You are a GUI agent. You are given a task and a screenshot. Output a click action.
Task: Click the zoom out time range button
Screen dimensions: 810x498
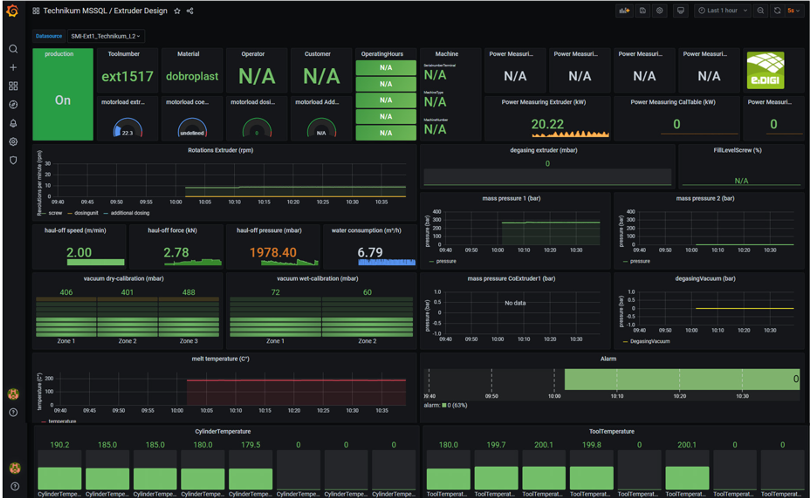(x=761, y=11)
